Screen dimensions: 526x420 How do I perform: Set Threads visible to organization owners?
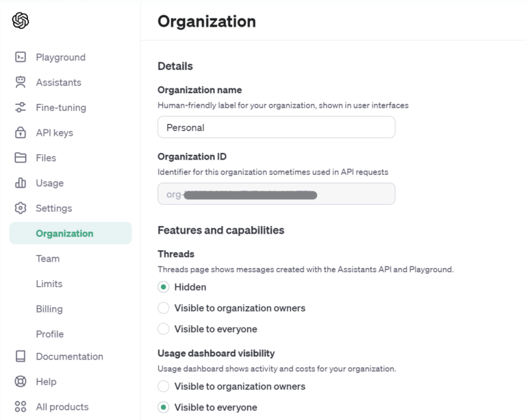click(x=163, y=308)
